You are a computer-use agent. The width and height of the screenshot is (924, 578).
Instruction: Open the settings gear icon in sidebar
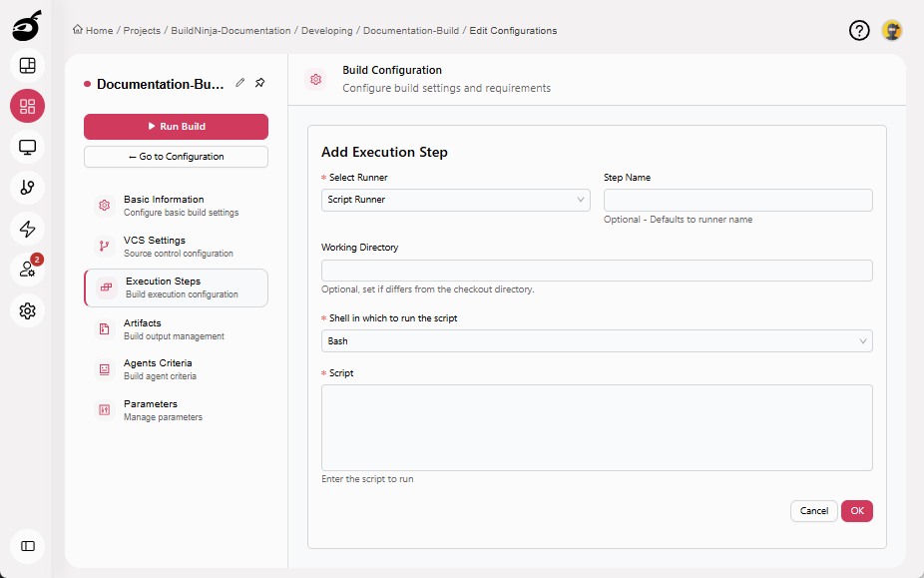(x=27, y=310)
